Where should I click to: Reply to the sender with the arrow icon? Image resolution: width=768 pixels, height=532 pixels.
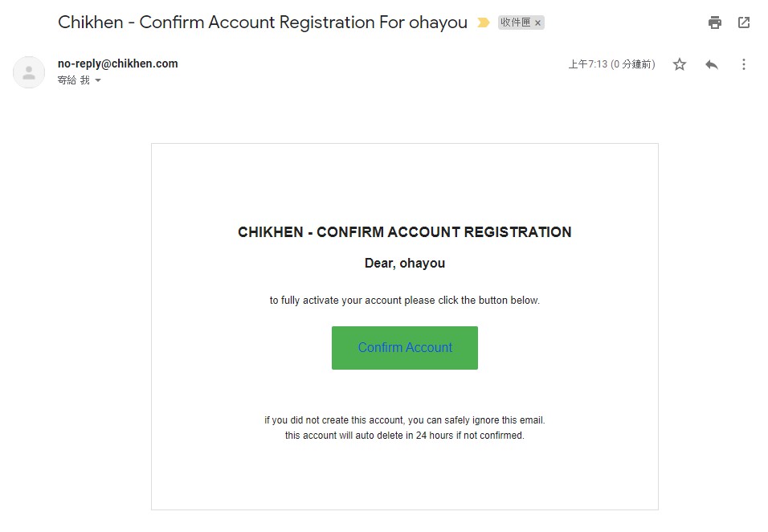712,64
